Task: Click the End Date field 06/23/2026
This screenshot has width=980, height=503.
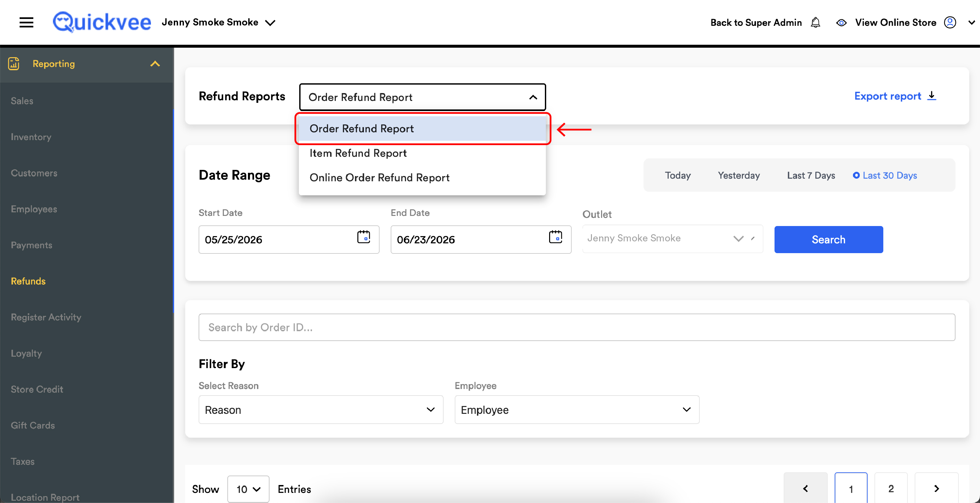Action: coord(481,239)
